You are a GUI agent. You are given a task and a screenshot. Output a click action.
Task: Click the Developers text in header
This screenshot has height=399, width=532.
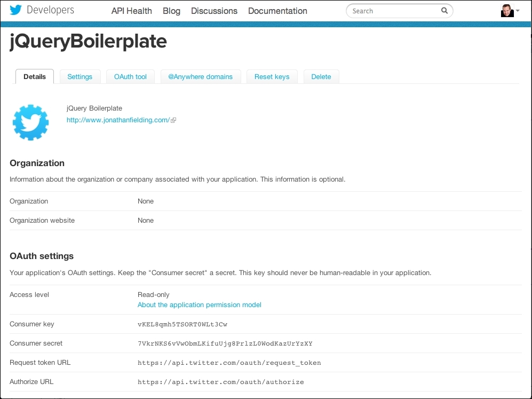pos(50,10)
